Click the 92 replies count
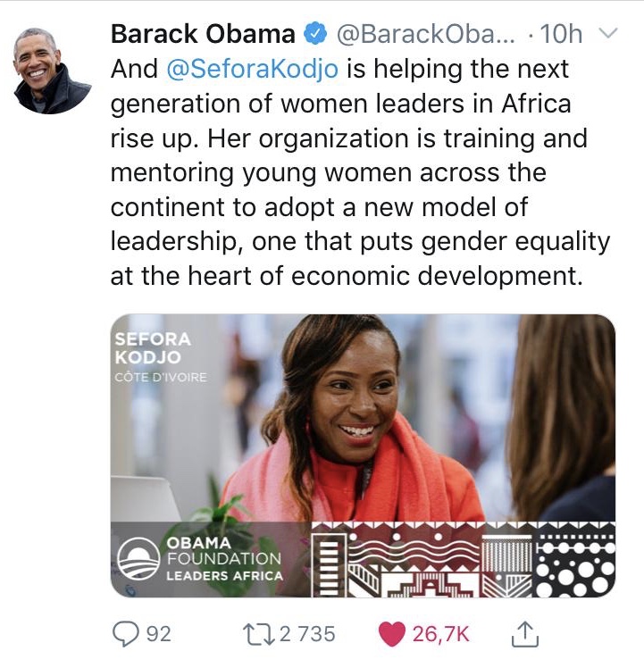Image resolution: width=644 pixels, height=668 pixels. (158, 634)
